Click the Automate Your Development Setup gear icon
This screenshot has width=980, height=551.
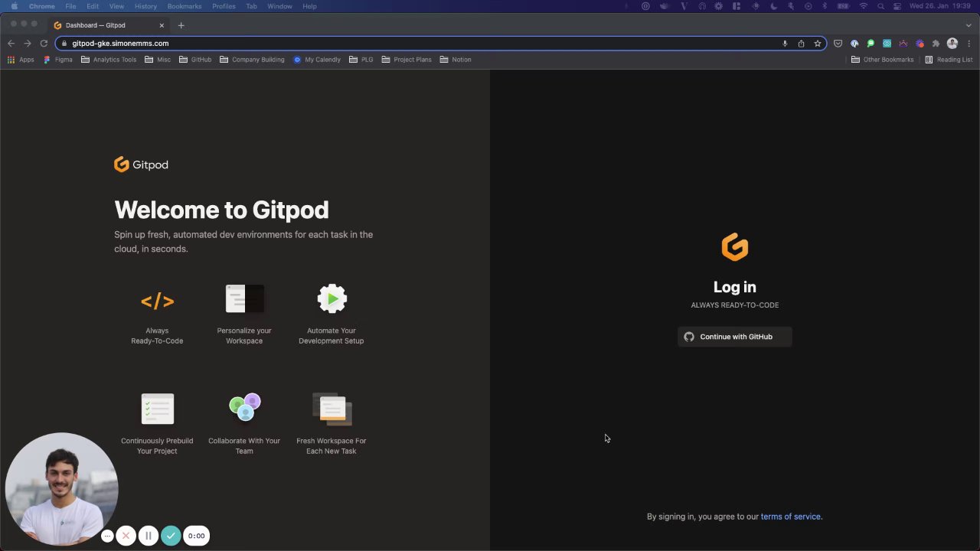pos(332,298)
